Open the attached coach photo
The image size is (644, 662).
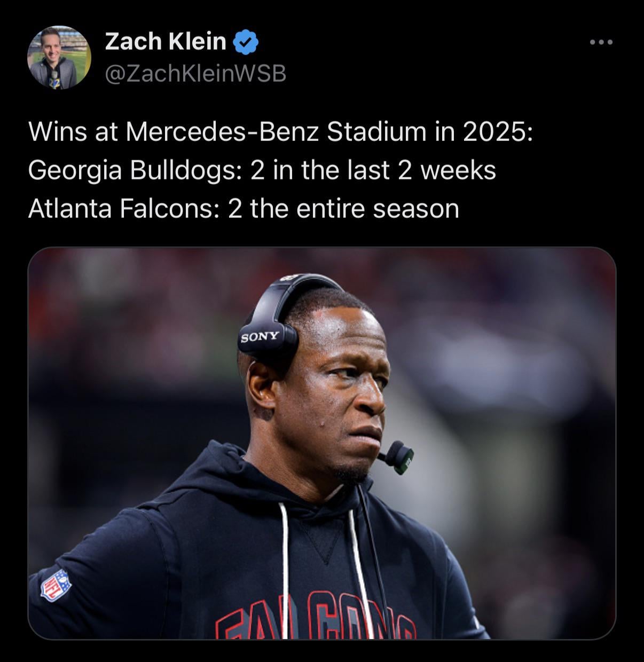tap(322, 443)
